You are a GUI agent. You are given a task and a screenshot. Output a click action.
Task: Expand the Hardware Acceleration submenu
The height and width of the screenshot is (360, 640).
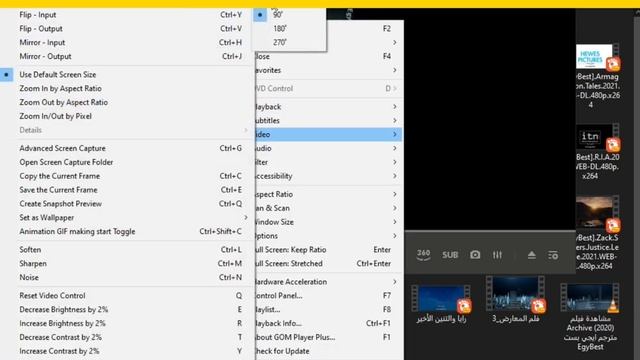328,282
